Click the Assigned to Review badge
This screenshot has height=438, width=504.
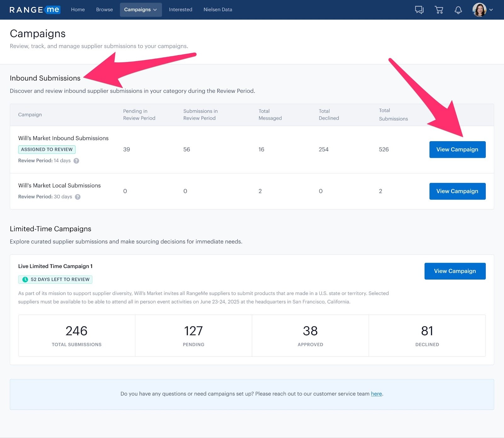click(47, 149)
